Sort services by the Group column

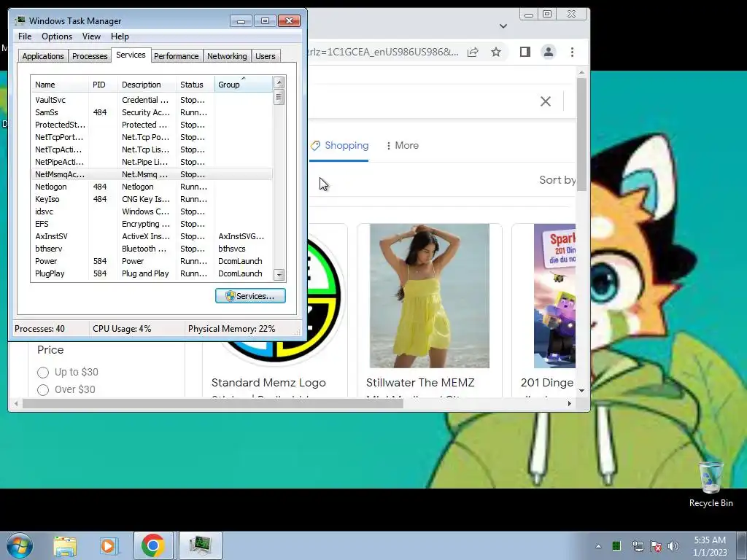[x=243, y=85]
